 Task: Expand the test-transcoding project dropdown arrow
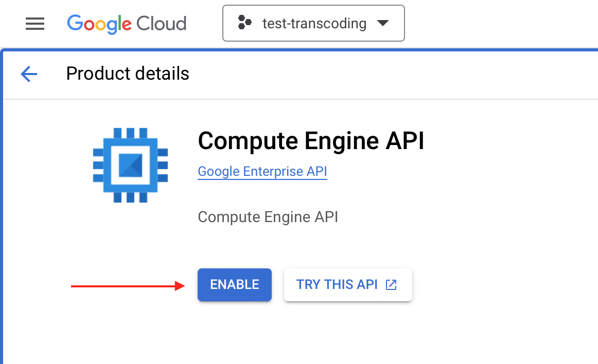(382, 23)
